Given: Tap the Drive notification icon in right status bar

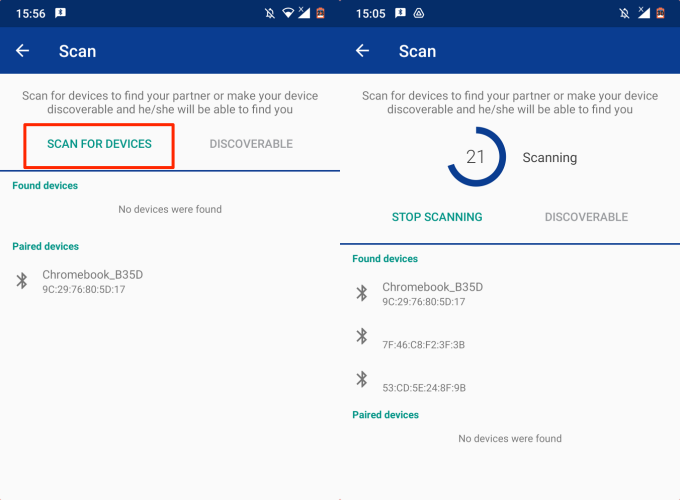Looking at the screenshot, I should [x=419, y=13].
